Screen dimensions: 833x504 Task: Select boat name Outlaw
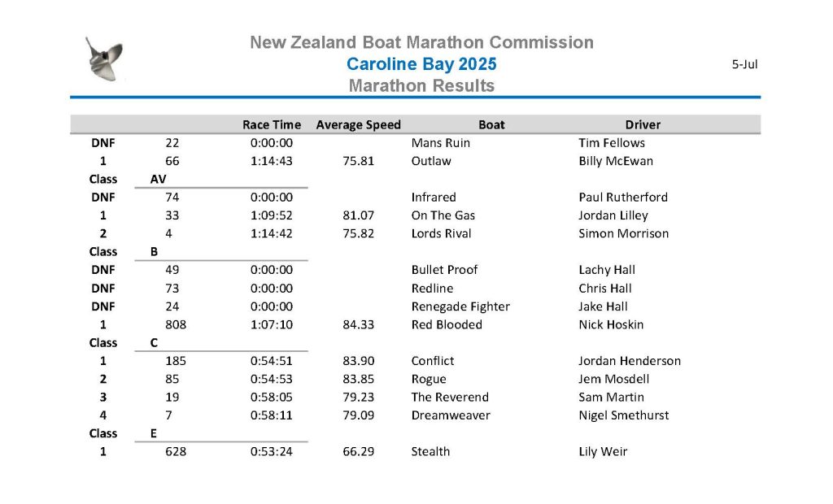431,161
